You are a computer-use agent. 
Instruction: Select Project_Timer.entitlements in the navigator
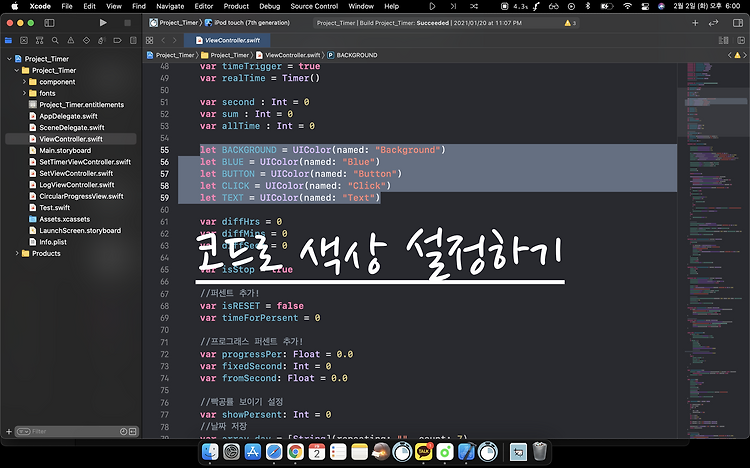tap(77, 104)
